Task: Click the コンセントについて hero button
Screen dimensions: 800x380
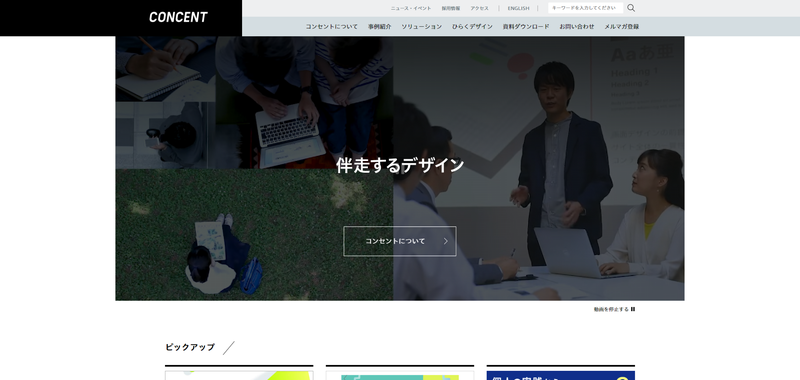Action: point(400,241)
